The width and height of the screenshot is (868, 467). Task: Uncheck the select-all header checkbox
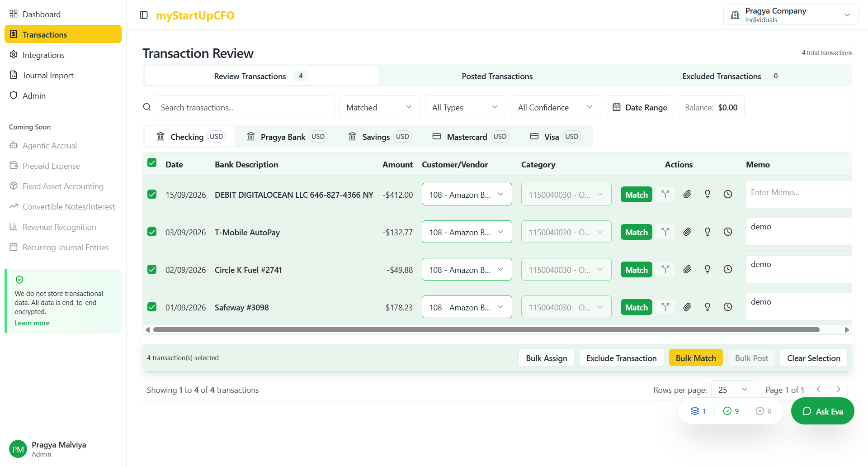click(x=152, y=163)
